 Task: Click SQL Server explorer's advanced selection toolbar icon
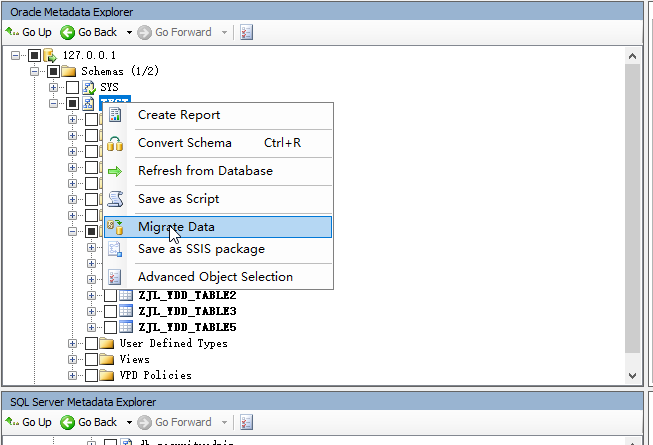[x=246, y=422]
